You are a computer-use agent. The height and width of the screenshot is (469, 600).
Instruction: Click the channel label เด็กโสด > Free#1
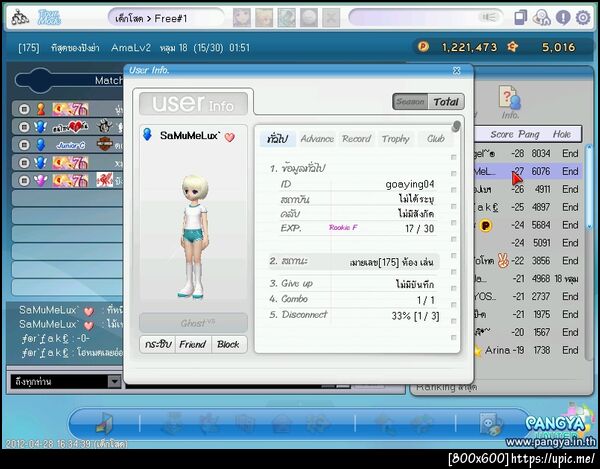pyautogui.click(x=152, y=18)
